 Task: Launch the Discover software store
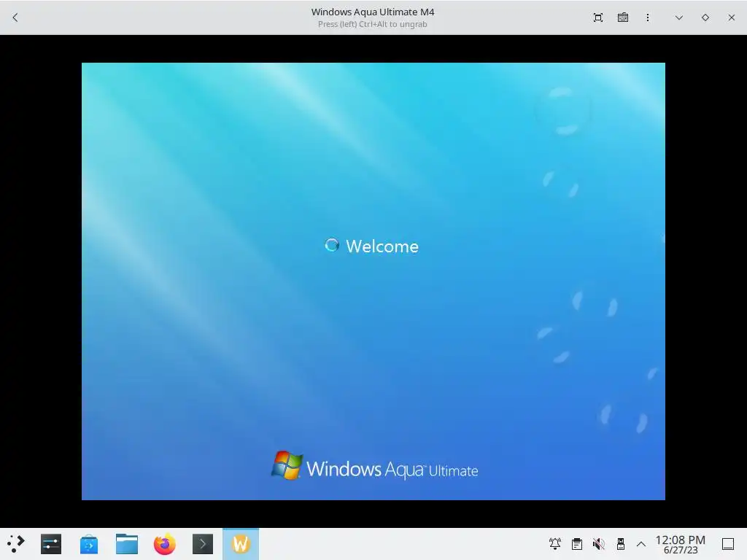pyautogui.click(x=88, y=544)
